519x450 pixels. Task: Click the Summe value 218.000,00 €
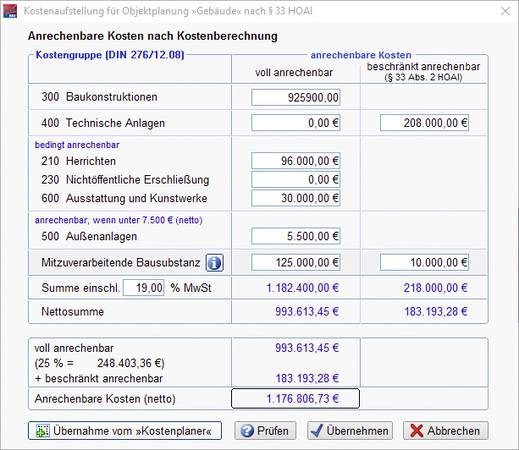pyautogui.click(x=435, y=288)
